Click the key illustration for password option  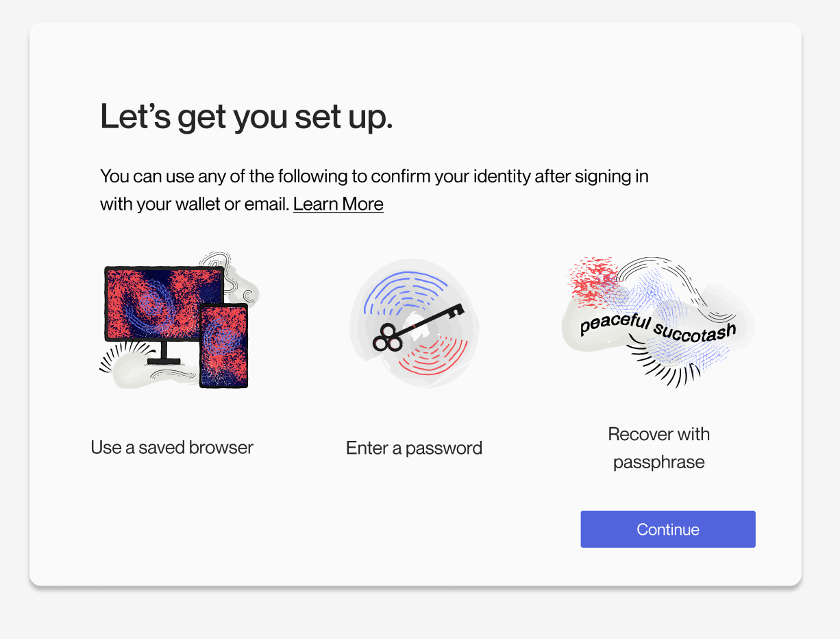point(414,324)
